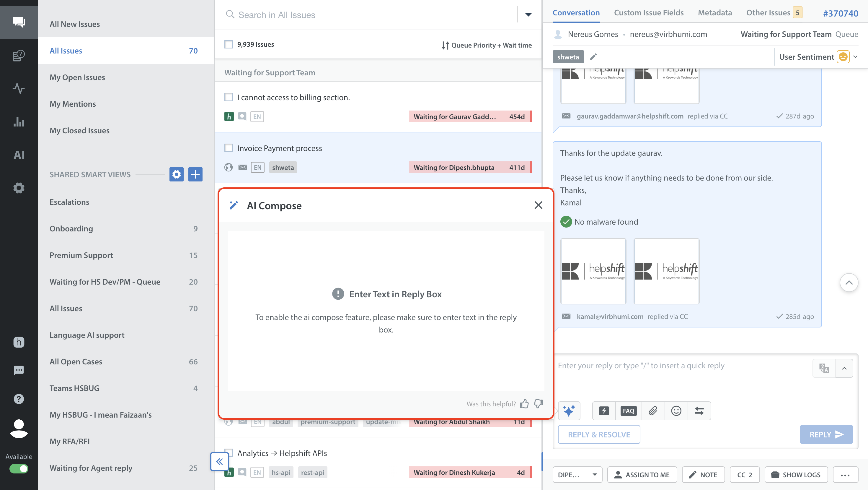Viewport: 868px width, 490px height.
Task: Select all 9,939 issues checkbox
Action: 229,45
